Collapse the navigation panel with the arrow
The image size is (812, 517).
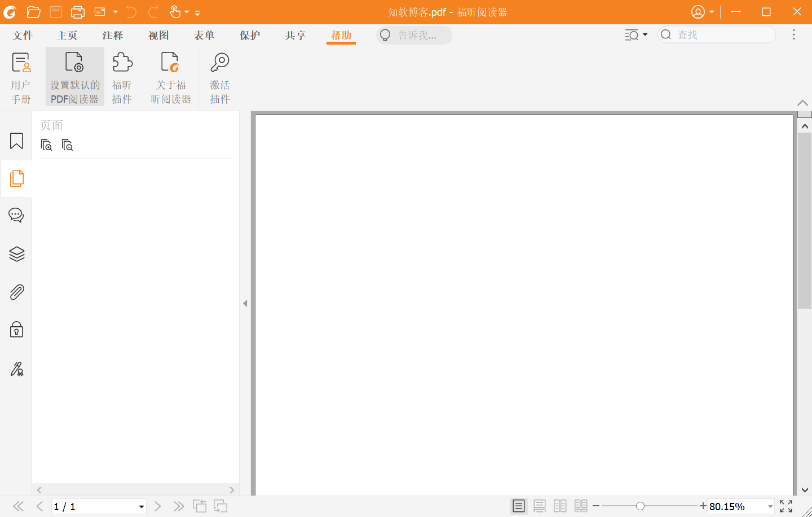pyautogui.click(x=245, y=304)
